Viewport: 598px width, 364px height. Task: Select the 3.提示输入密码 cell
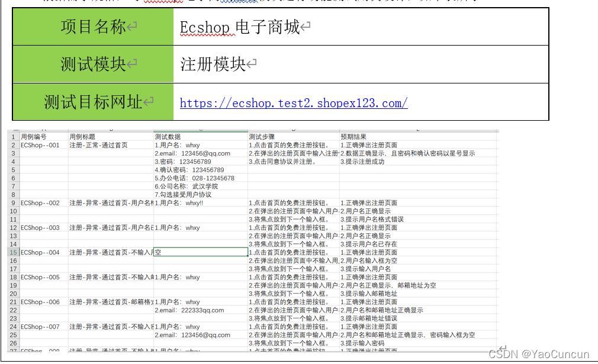419,343
